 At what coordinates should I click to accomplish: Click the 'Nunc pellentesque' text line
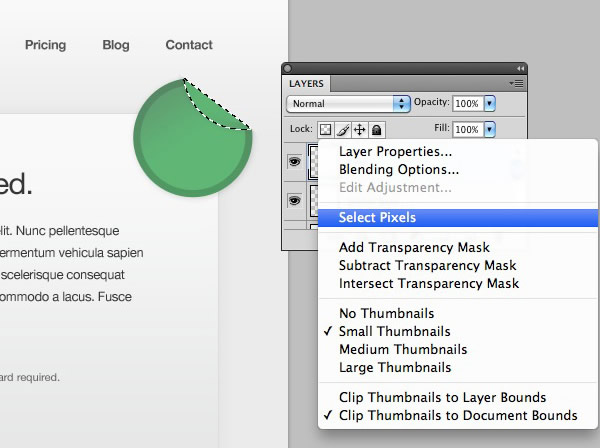click(x=68, y=231)
